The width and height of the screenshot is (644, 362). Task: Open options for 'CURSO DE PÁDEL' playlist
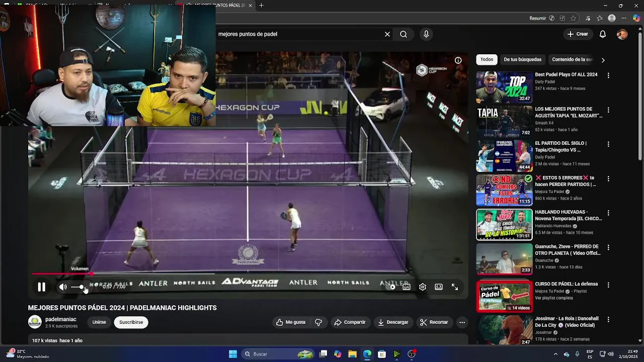pos(608,285)
